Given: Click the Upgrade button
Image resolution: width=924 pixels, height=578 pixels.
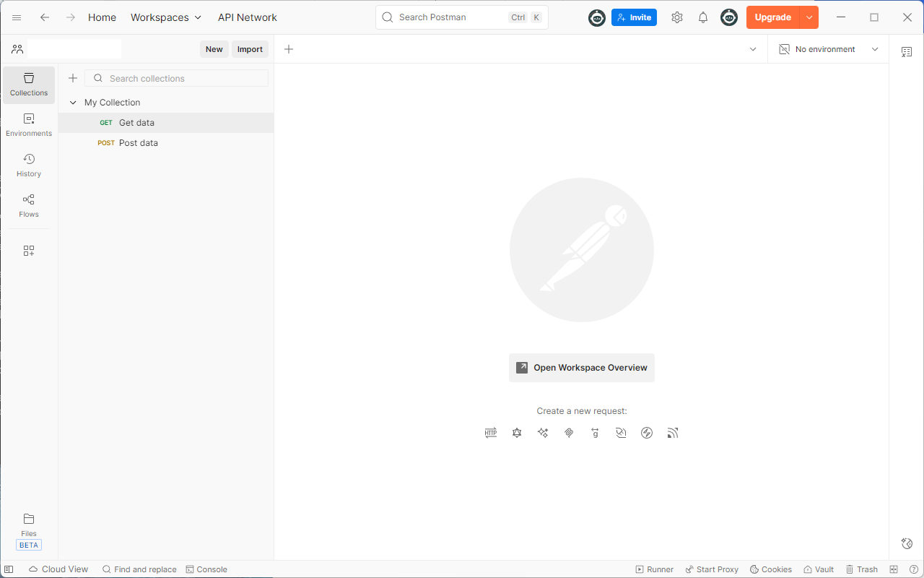Looking at the screenshot, I should (x=773, y=17).
